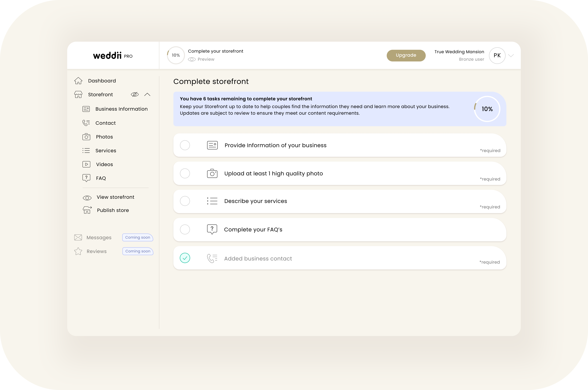588x390 pixels.
Task: Check the Provide Information of your business circle
Action: point(185,145)
